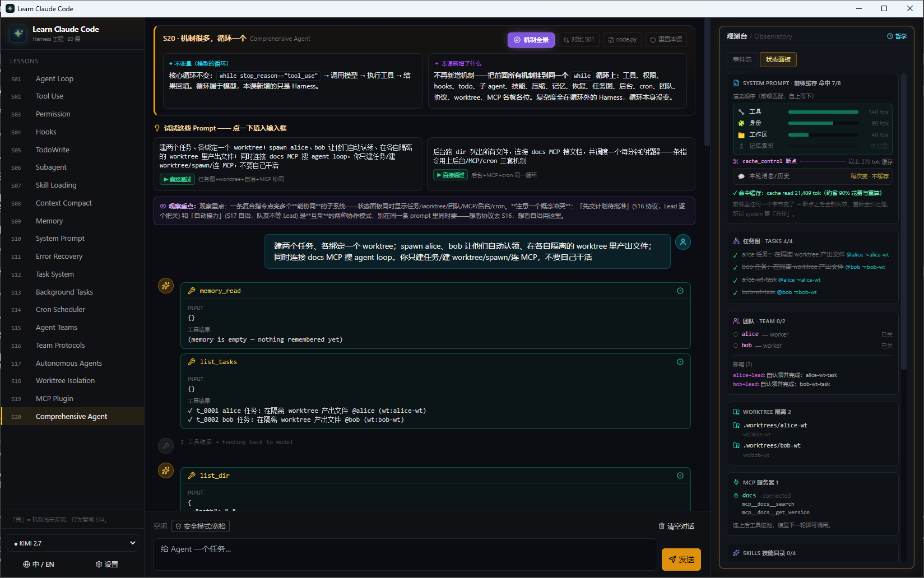924x578 pixels.
Task: Click the puzzle icon for 身份 row
Action: coord(741,123)
